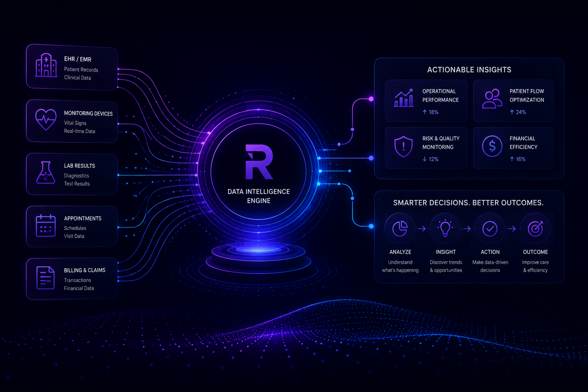Select the "OPERATIONAL PERFORMANCE" label
This screenshot has width=588, height=392.
tap(441, 96)
